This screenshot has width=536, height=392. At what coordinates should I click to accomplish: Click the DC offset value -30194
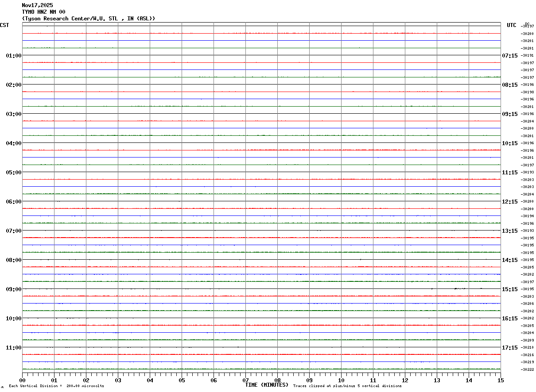pos(528,216)
